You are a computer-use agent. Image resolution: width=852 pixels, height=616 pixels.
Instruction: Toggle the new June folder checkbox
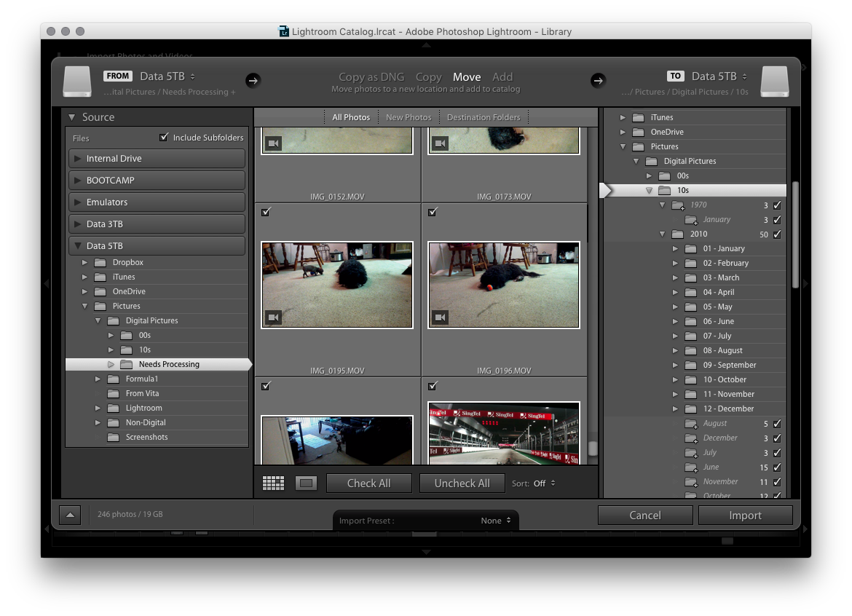tap(777, 467)
